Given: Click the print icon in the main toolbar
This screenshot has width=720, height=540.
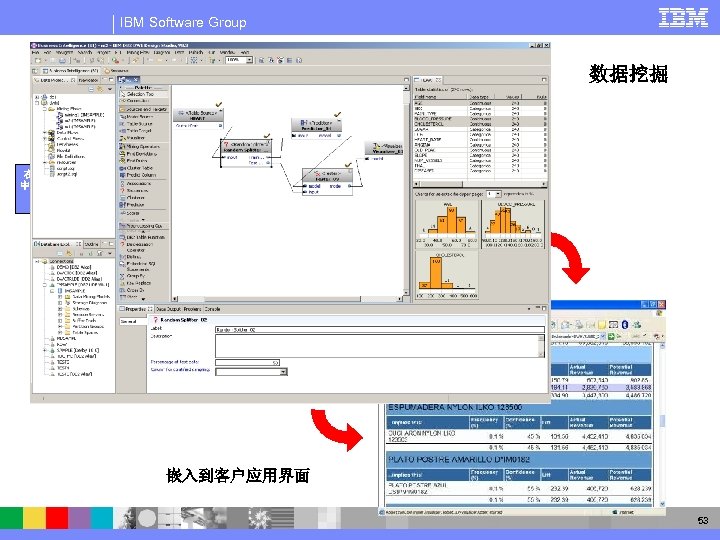Looking at the screenshot, I should [x=62, y=60].
